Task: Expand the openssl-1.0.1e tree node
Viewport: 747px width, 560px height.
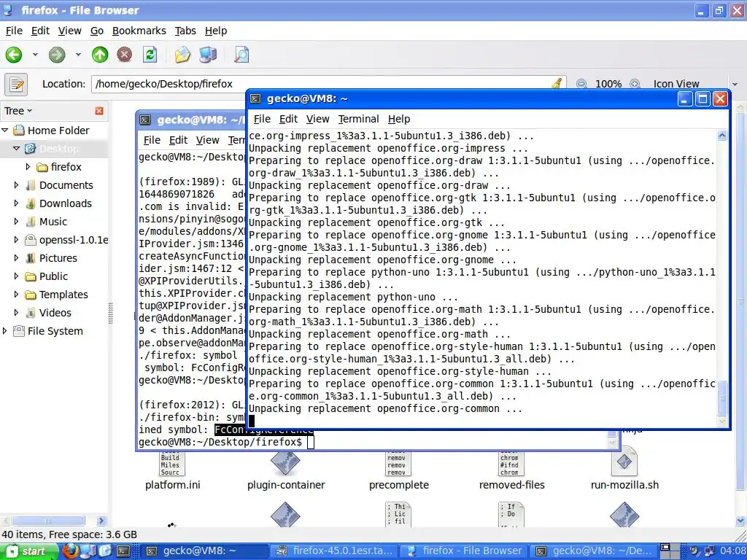Action: [16, 239]
